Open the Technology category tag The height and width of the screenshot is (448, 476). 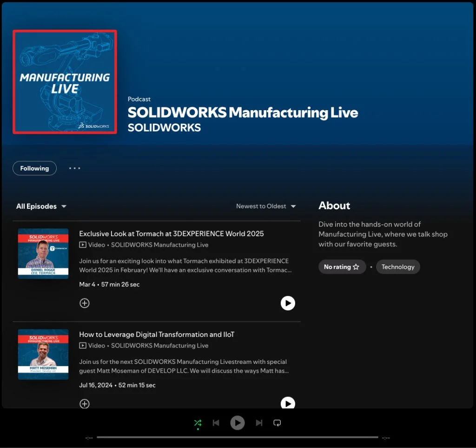pyautogui.click(x=398, y=267)
